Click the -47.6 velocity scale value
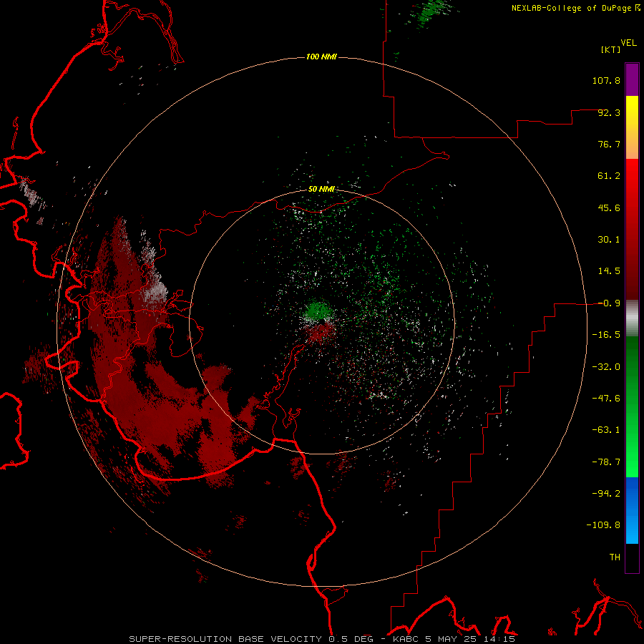Screen dimensions: 644x644 [606, 399]
